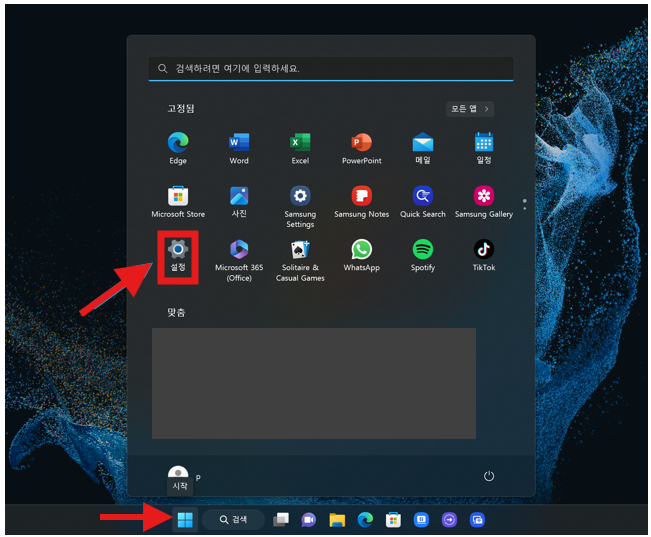
Task: Open Microsoft Store in pinned apps
Action: [178, 202]
